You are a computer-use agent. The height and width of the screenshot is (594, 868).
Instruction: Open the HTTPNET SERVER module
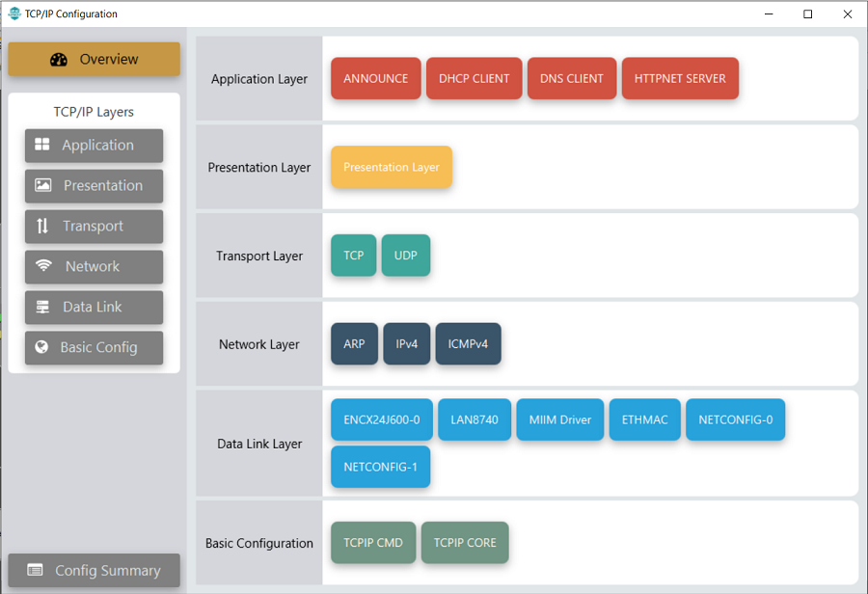click(x=680, y=79)
